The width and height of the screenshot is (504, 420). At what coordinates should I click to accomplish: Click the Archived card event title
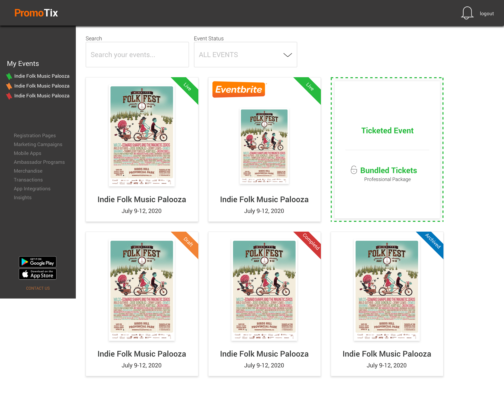[387, 354]
